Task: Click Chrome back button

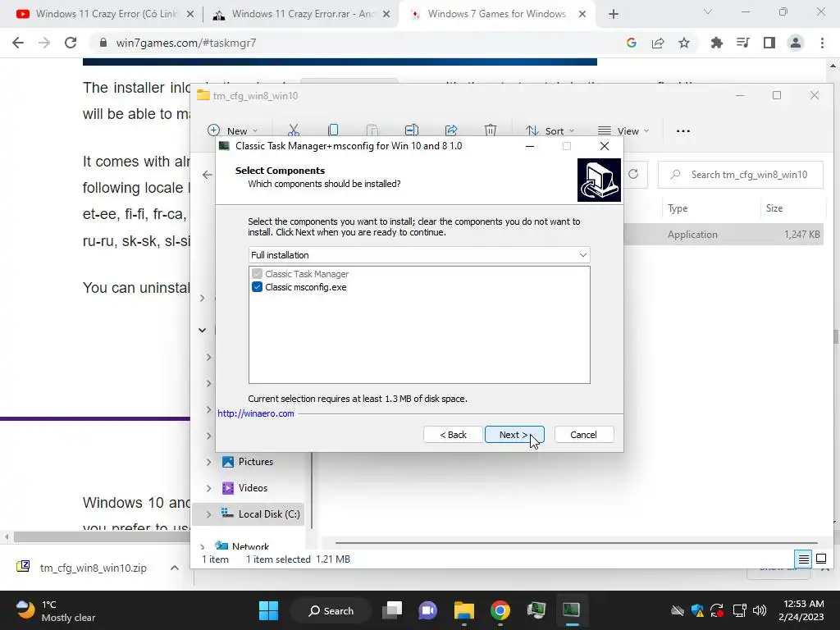Action: pos(18,43)
